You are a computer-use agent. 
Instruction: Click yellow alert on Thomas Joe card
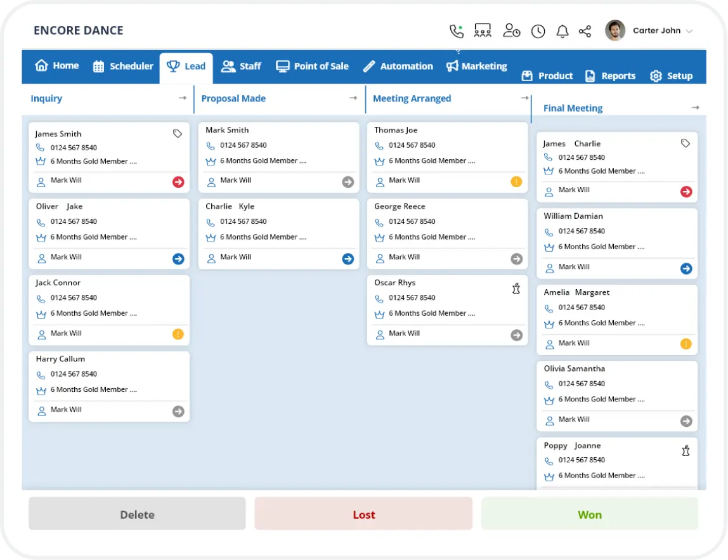point(516,181)
